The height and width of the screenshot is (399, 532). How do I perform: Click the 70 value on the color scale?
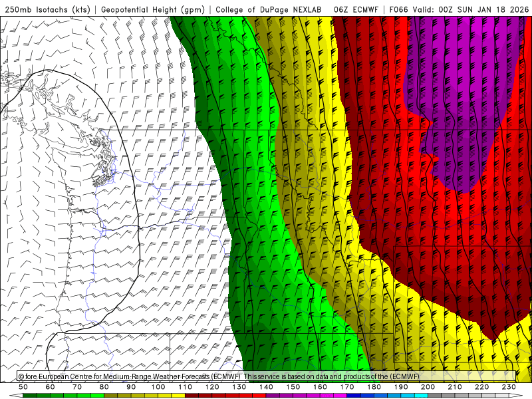click(77, 387)
